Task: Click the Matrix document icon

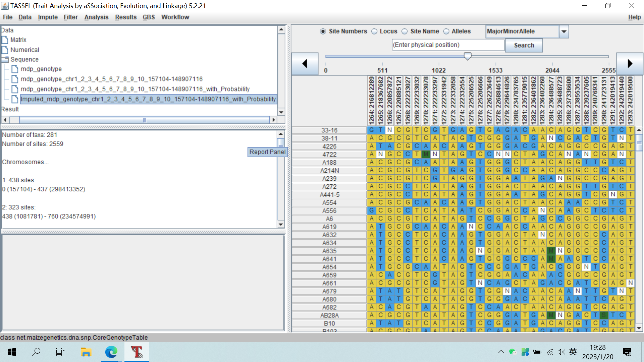Action: pyautogui.click(x=5, y=40)
